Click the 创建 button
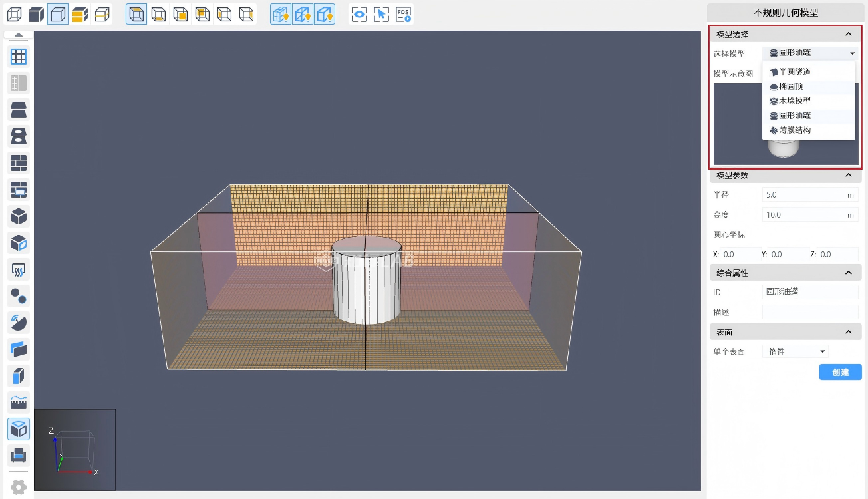 (840, 372)
